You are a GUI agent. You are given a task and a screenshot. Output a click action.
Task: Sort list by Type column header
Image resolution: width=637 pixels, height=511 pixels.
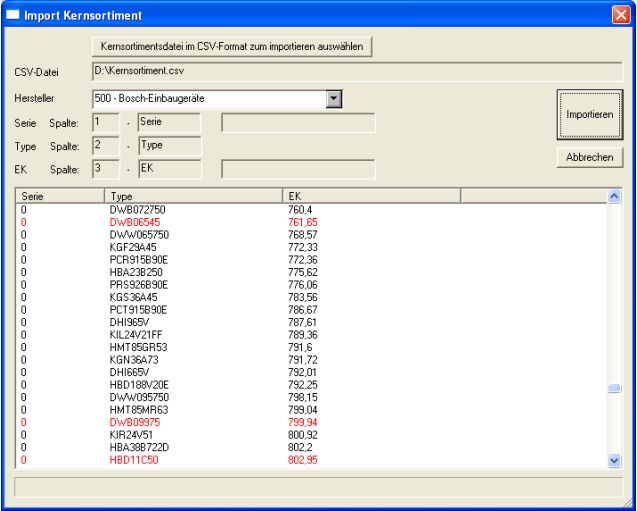click(x=195, y=197)
